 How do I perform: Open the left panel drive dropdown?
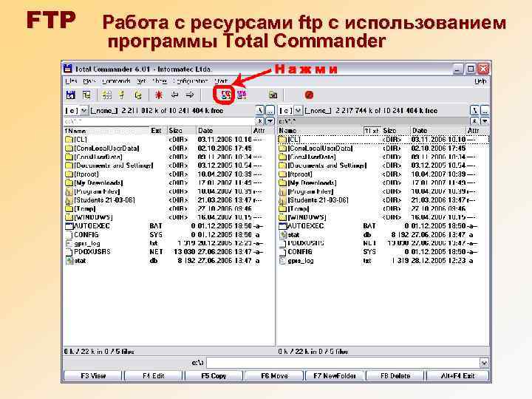pyautogui.click(x=83, y=110)
